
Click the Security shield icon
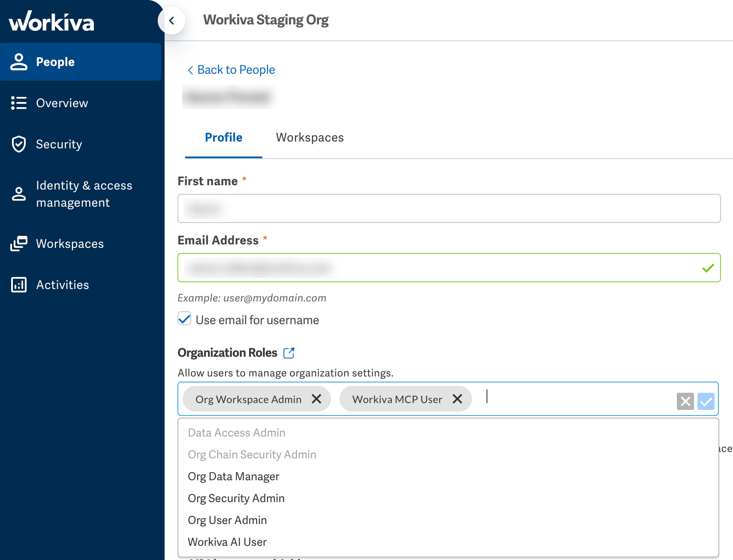(18, 144)
